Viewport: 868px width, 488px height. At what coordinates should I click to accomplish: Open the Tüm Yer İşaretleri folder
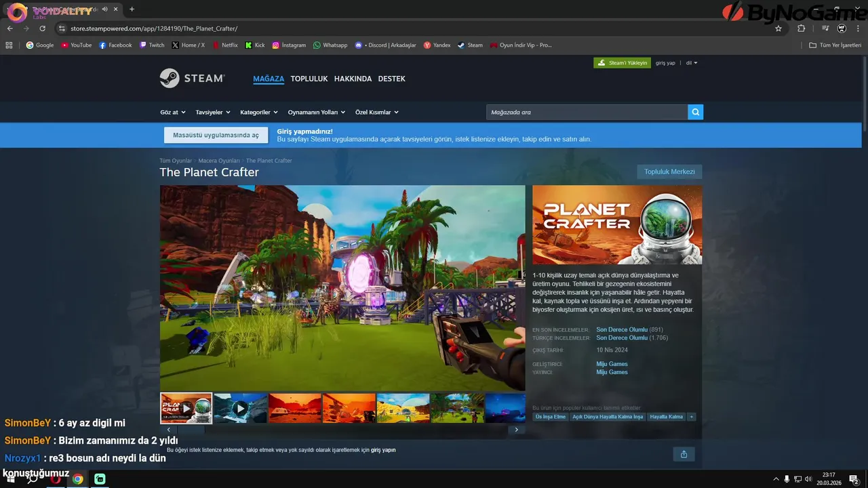pyautogui.click(x=835, y=45)
